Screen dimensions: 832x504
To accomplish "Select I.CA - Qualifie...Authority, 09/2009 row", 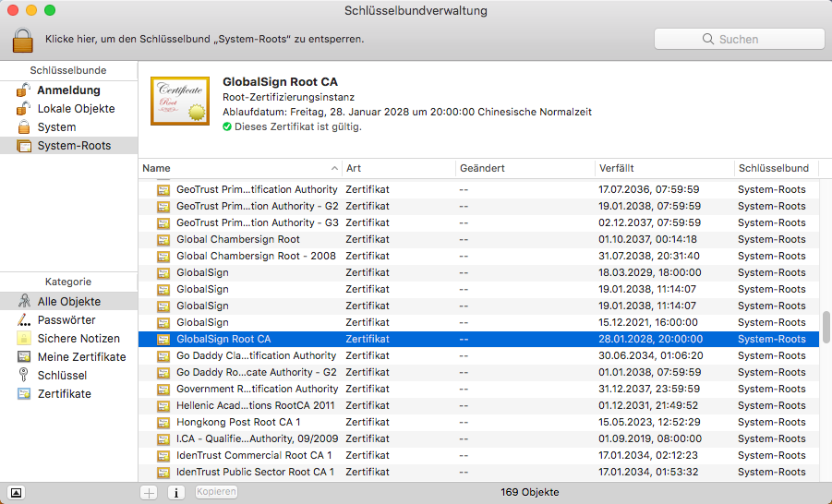I will [x=478, y=438].
